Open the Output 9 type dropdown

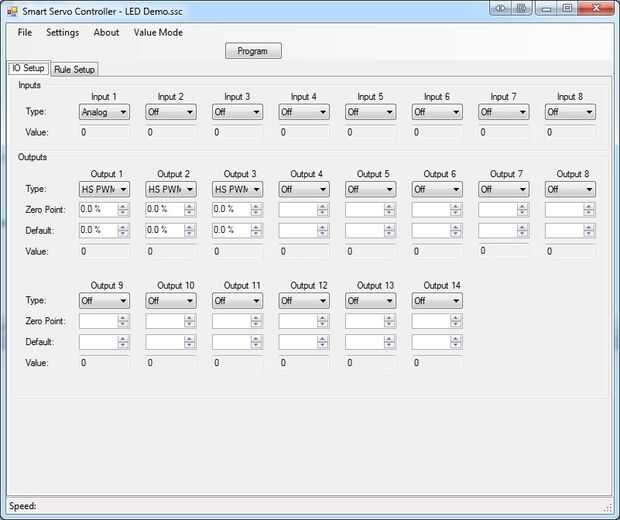tap(104, 301)
